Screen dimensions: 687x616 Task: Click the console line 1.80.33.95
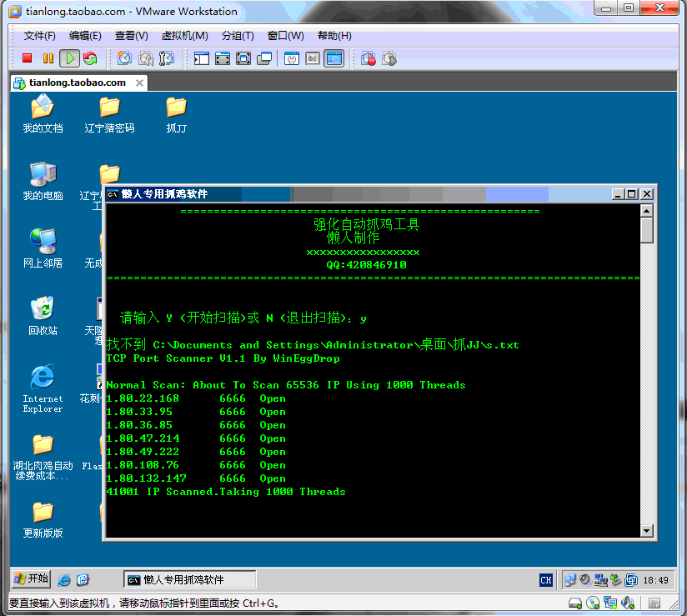[196, 412]
